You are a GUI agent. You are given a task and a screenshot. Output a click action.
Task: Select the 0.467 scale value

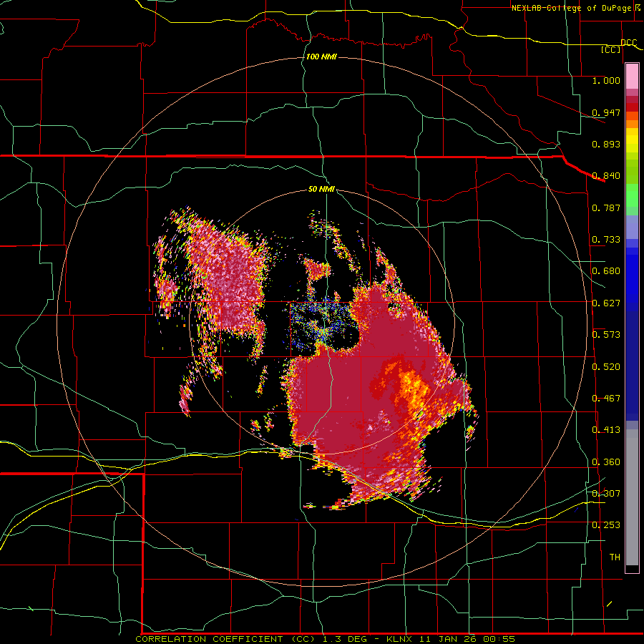click(606, 399)
